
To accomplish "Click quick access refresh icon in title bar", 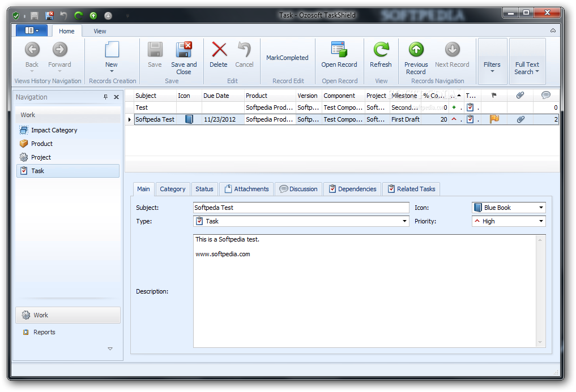I will point(78,15).
